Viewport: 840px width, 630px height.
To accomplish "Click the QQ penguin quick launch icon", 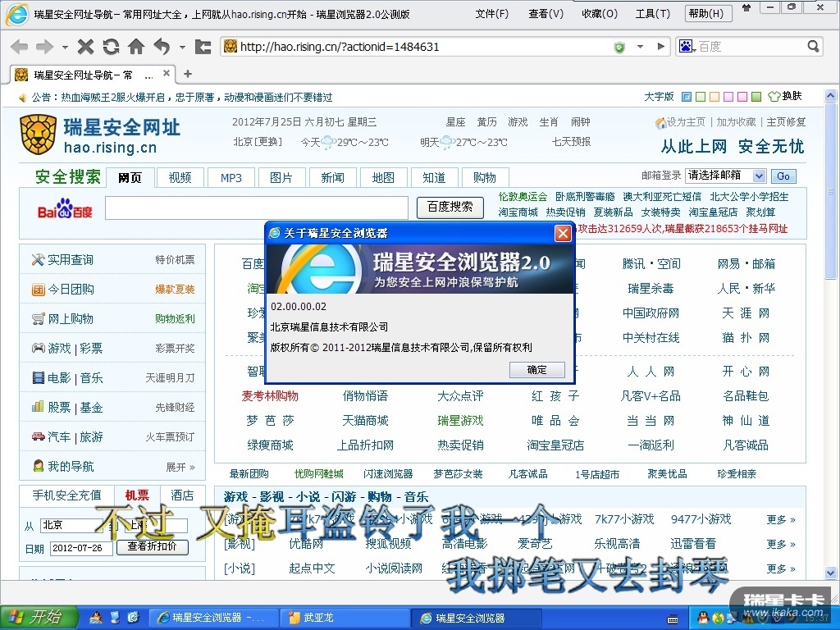I will click(x=97, y=618).
